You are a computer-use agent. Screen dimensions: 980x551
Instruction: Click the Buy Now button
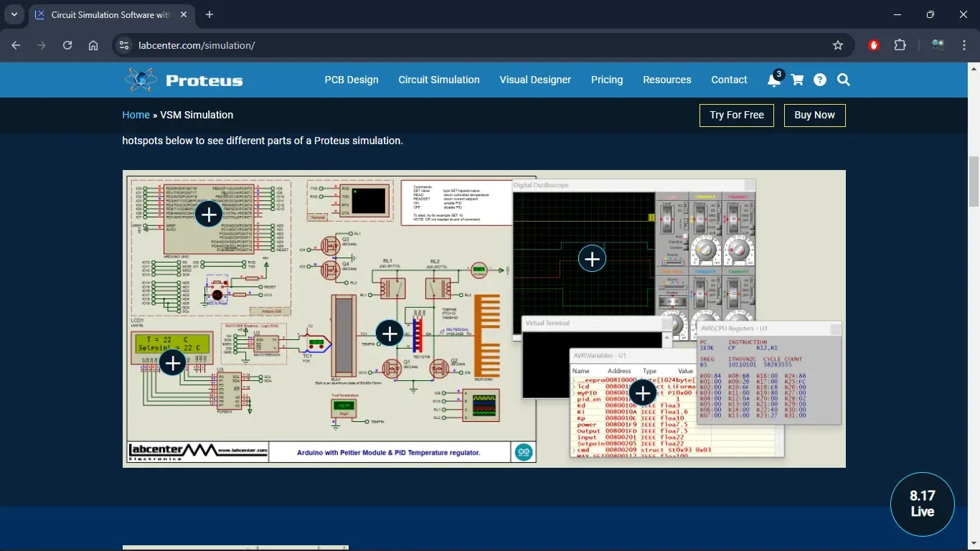tap(814, 115)
